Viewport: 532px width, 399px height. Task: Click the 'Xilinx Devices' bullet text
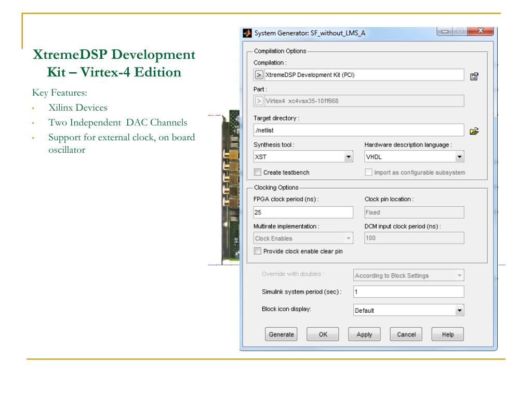(78, 108)
